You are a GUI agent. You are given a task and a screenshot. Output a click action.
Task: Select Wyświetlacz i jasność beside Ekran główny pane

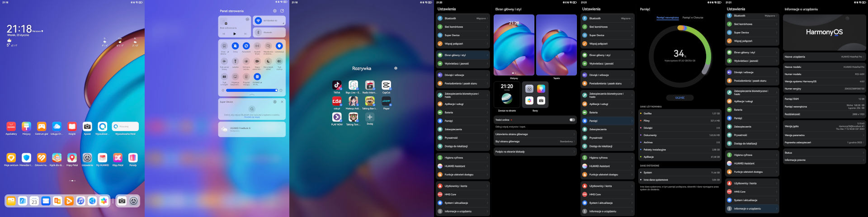(x=463, y=64)
